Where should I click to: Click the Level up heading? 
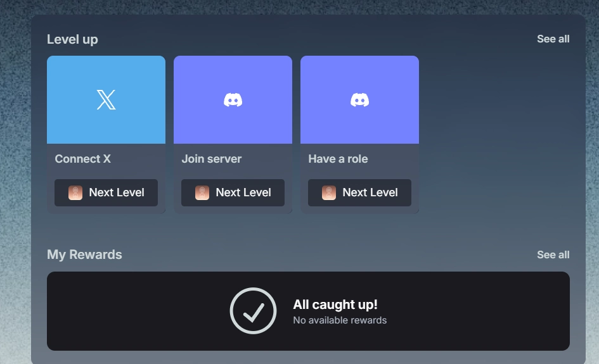[x=73, y=39]
